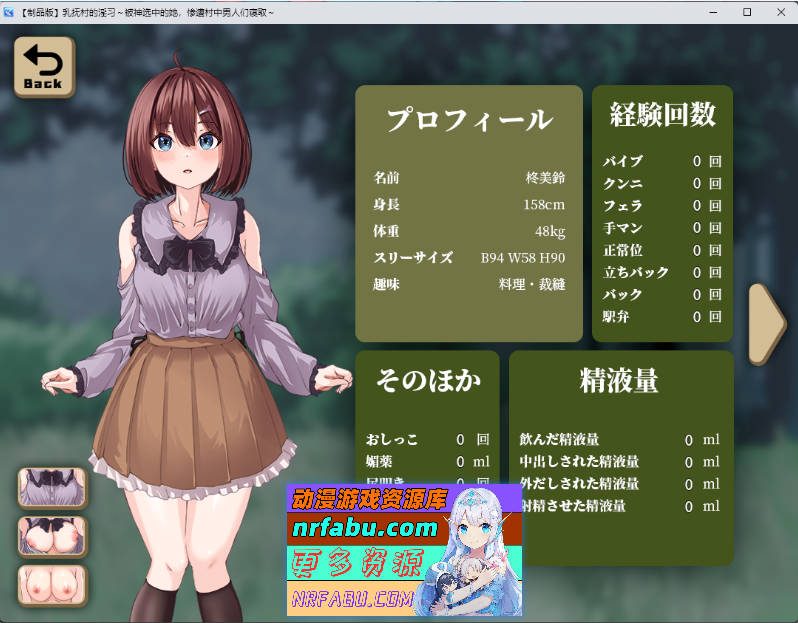Select the top outfit thumbnail
Screen dimensions: 798x623
pyautogui.click(x=52, y=487)
